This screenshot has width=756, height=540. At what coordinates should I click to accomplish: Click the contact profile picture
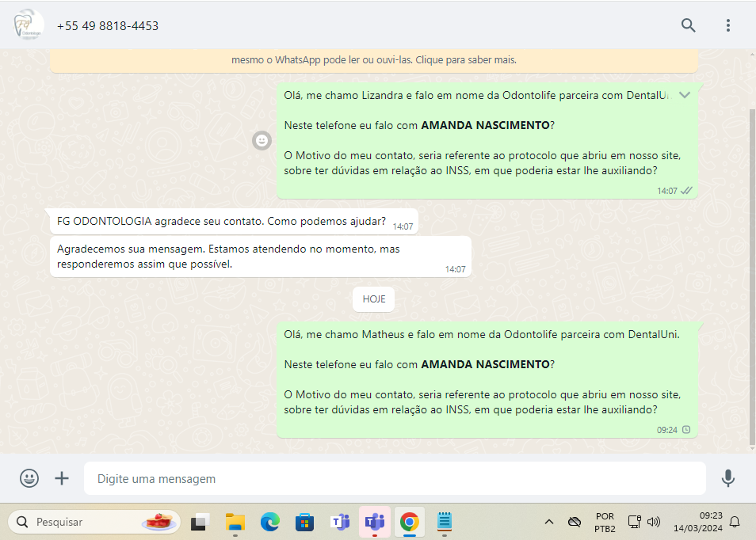[x=29, y=25]
